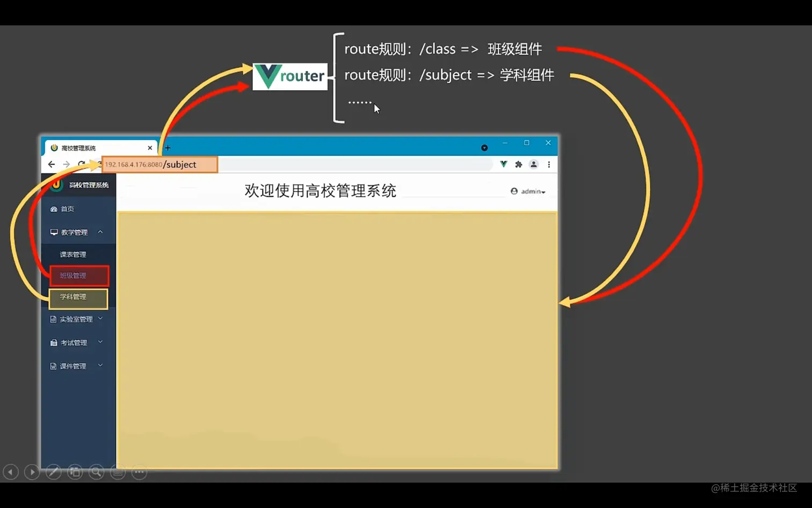Select the 首页 home icon in sidebar

pyautogui.click(x=54, y=209)
